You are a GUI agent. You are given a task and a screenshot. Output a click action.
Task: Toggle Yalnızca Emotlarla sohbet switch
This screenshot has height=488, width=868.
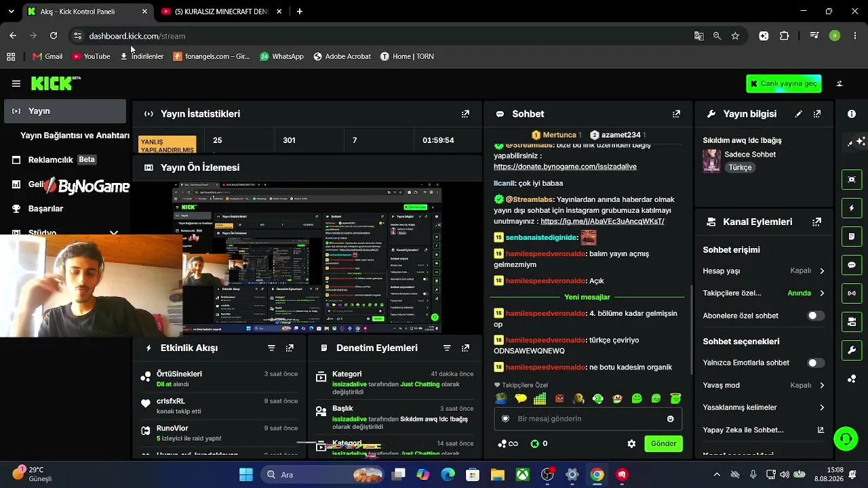pyautogui.click(x=816, y=363)
